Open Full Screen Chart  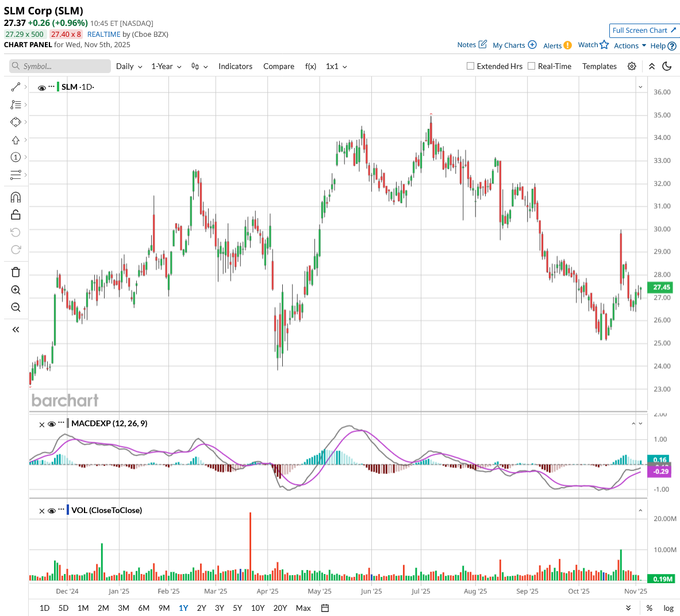click(x=644, y=30)
